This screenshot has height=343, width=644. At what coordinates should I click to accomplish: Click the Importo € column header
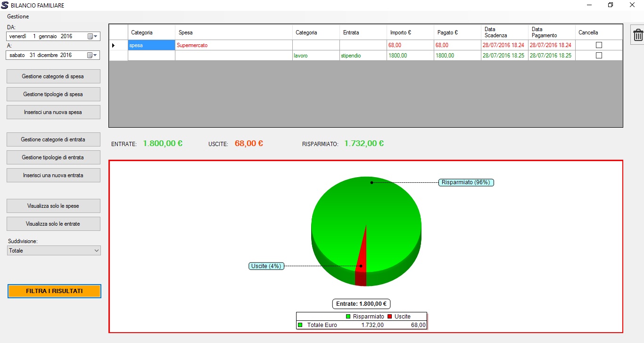pyautogui.click(x=410, y=33)
